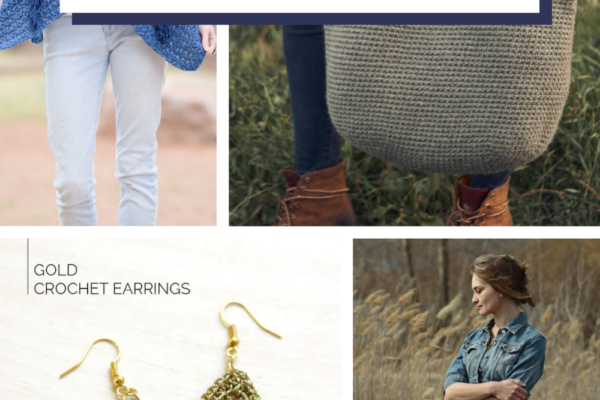Click the vertical line beside earrings caption
600x400 pixels.
click(28, 266)
